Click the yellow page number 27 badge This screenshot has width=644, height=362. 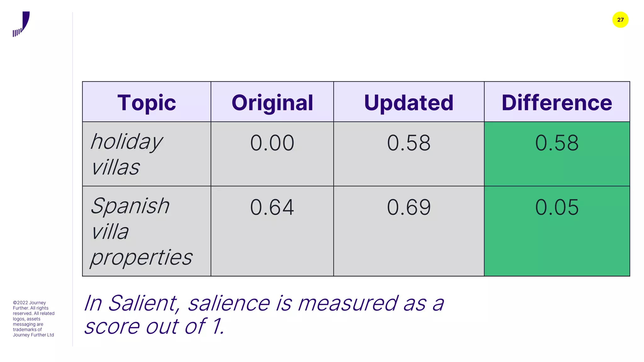[620, 20]
